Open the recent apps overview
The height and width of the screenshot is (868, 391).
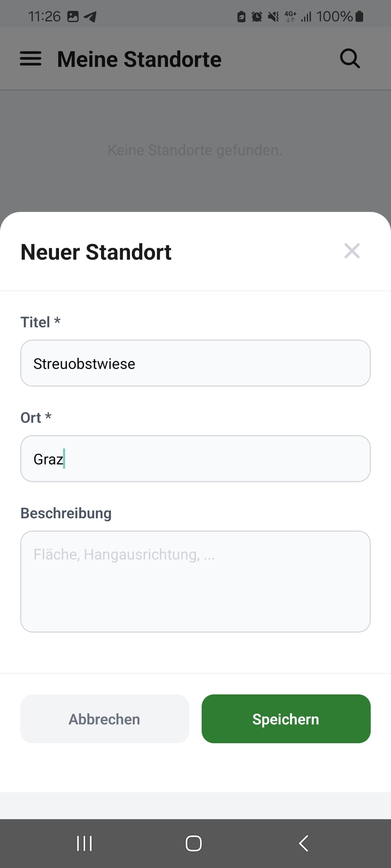84,843
